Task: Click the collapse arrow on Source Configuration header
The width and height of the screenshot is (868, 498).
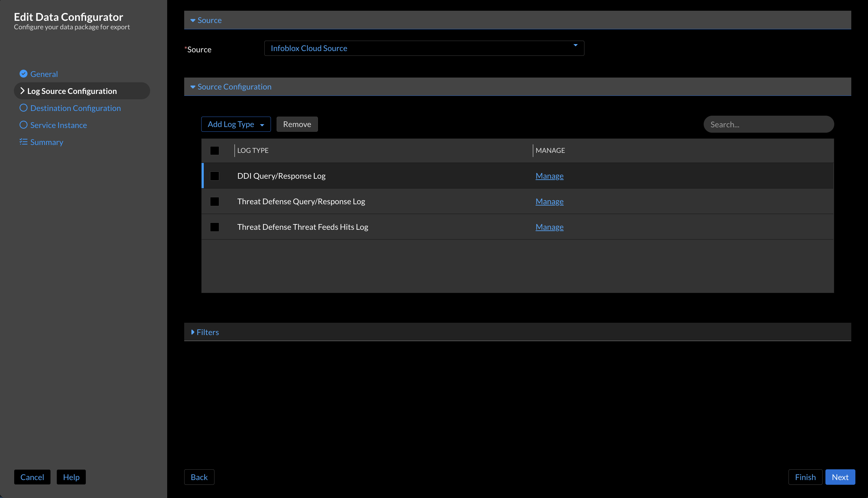Action: 192,87
